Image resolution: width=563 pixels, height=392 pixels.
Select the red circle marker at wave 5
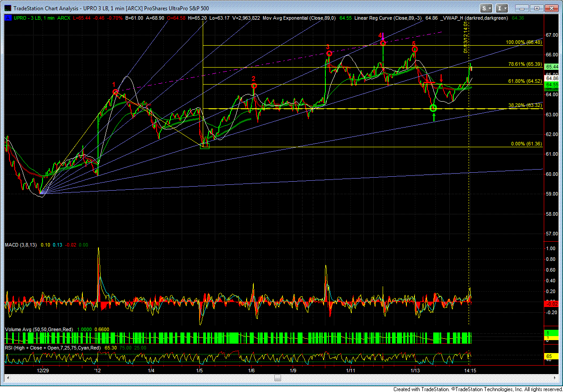point(415,49)
